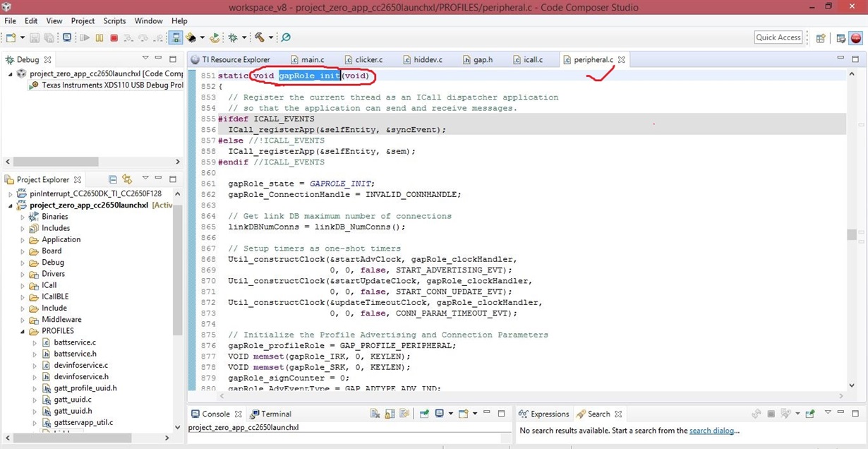Click the Quick Access field
868x449 pixels.
tap(778, 37)
